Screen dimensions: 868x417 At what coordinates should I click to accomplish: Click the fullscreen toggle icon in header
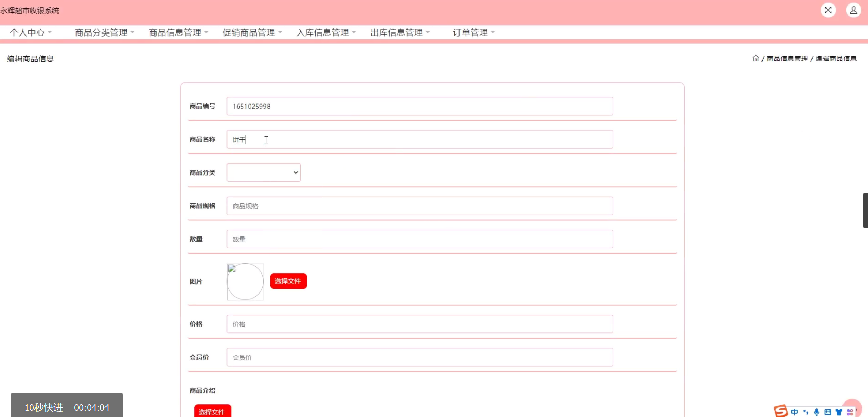[x=828, y=10]
